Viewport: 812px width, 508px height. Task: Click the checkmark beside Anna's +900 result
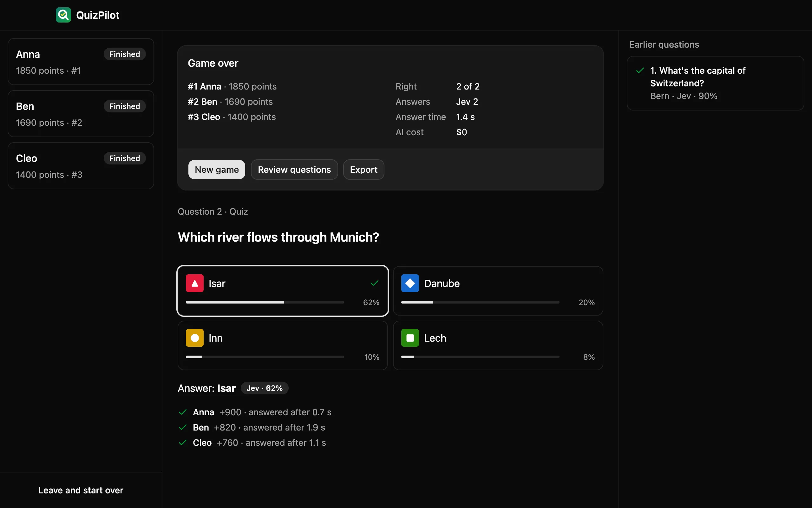[x=182, y=412]
